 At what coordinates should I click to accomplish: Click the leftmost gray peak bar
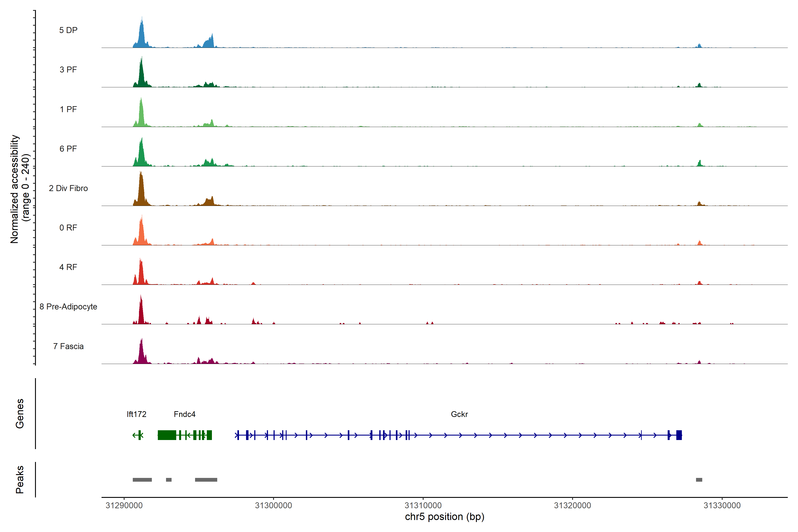142,480
